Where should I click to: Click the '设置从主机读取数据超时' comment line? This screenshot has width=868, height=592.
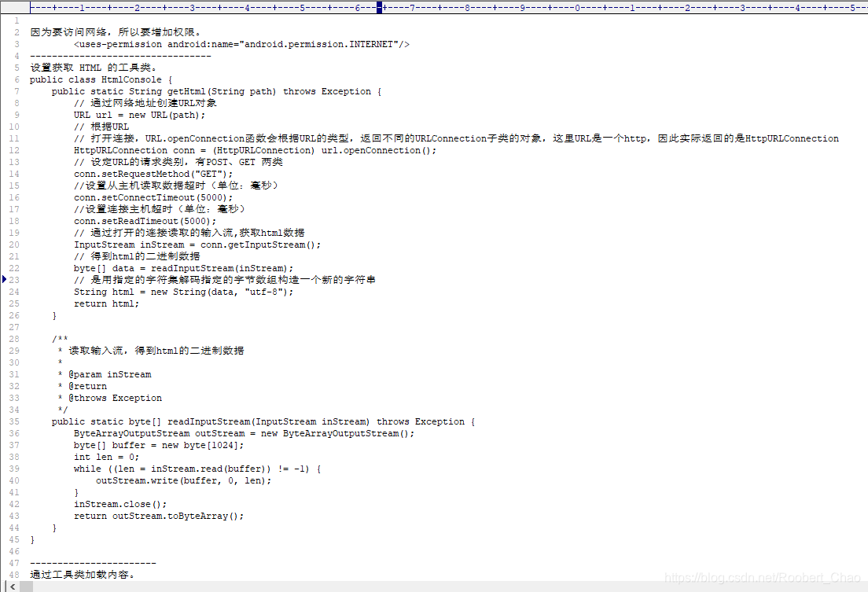point(175,186)
